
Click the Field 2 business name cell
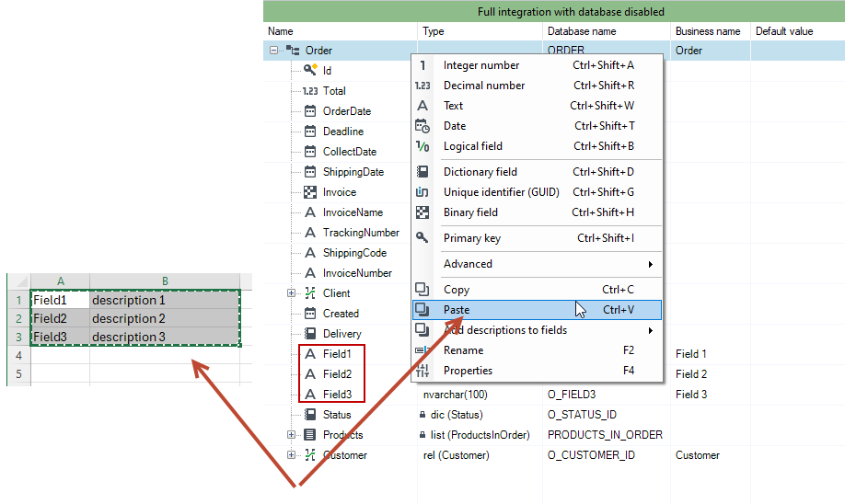coord(711,373)
